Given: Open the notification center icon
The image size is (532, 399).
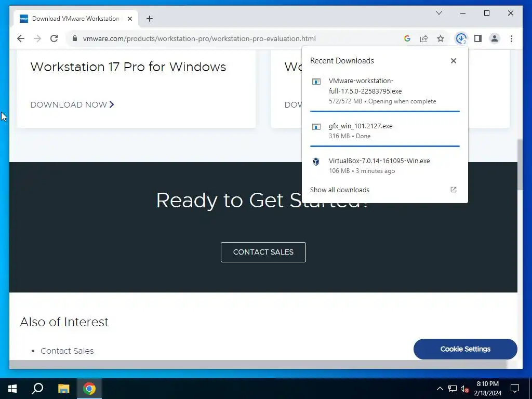Looking at the screenshot, I should [x=515, y=389].
